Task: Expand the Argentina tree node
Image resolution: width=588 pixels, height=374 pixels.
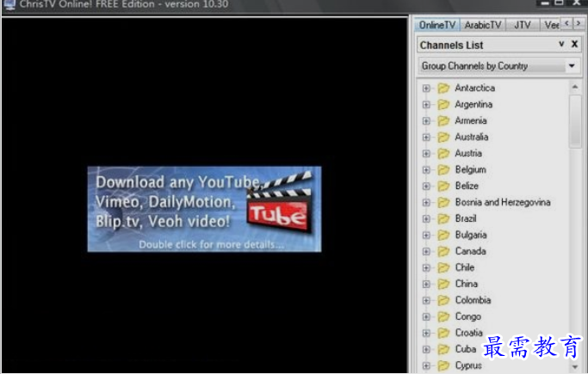Action: coord(426,104)
